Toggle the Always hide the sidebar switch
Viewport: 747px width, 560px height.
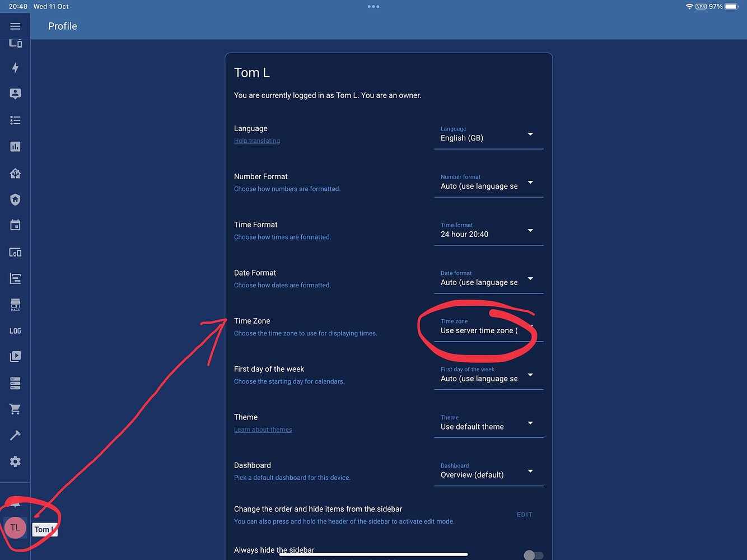[533, 553]
